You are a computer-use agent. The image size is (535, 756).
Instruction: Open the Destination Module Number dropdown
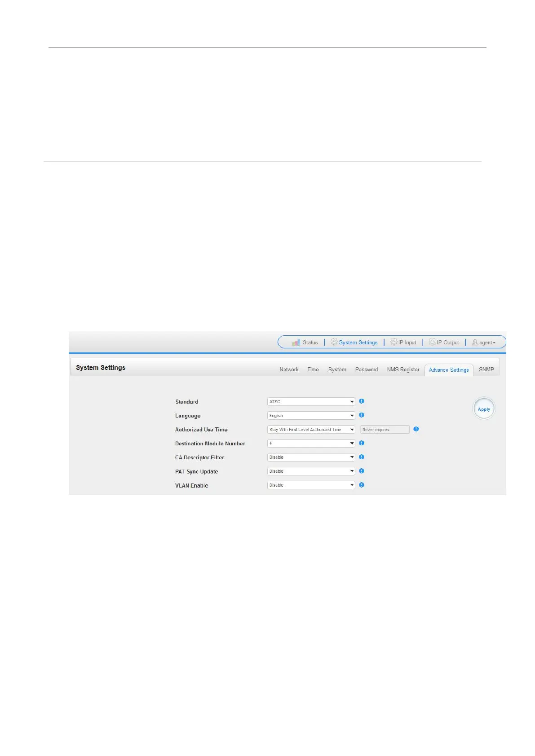click(311, 444)
